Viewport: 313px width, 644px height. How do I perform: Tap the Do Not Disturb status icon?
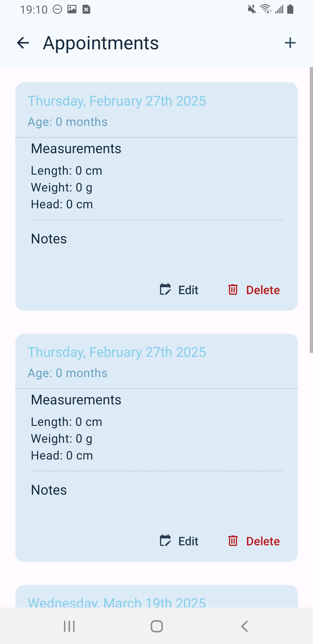(x=57, y=10)
